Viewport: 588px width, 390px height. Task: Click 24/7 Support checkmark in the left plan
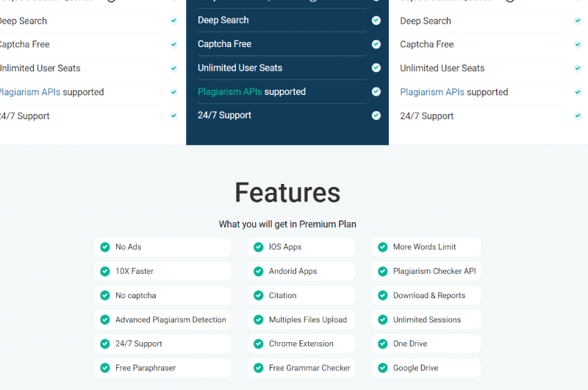pos(173,116)
